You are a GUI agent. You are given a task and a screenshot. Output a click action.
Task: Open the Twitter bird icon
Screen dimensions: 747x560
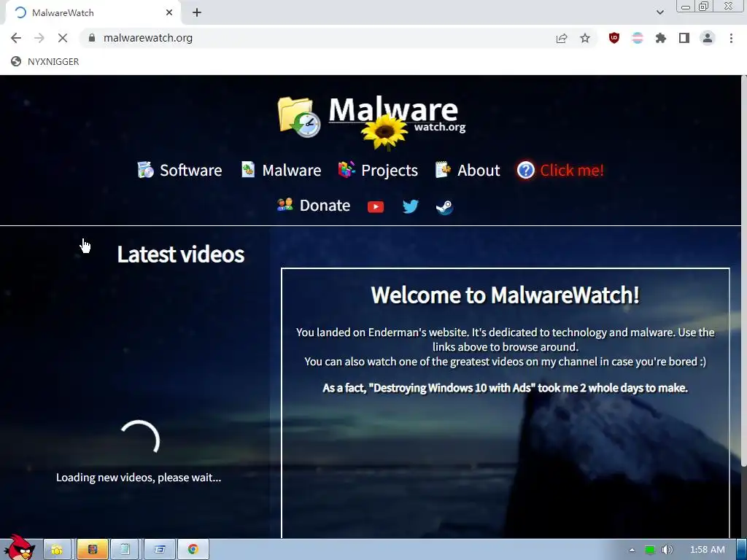(410, 206)
